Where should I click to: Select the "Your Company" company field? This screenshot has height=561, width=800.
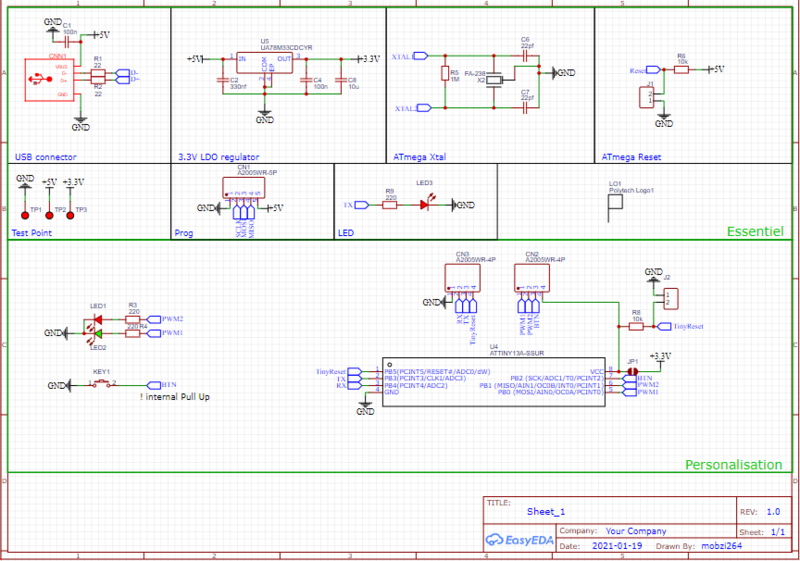(635, 531)
